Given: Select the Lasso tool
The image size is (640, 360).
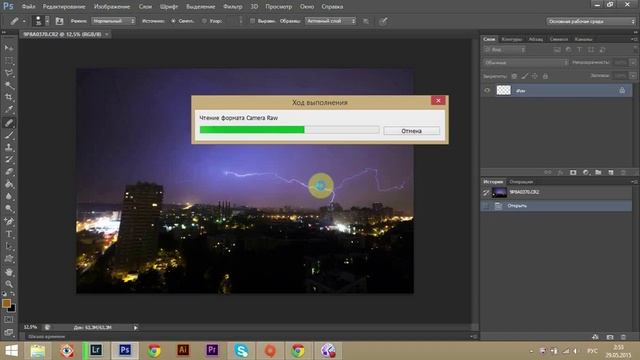Looking at the screenshot, I should pyautogui.click(x=9, y=73).
